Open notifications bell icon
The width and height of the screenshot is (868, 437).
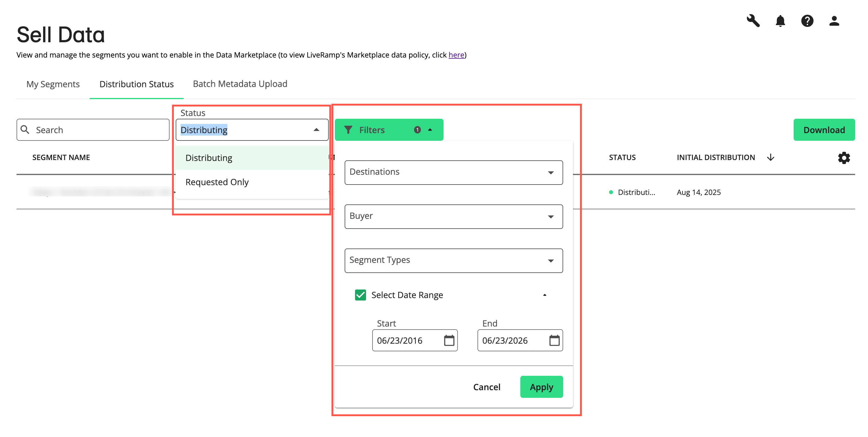(780, 21)
